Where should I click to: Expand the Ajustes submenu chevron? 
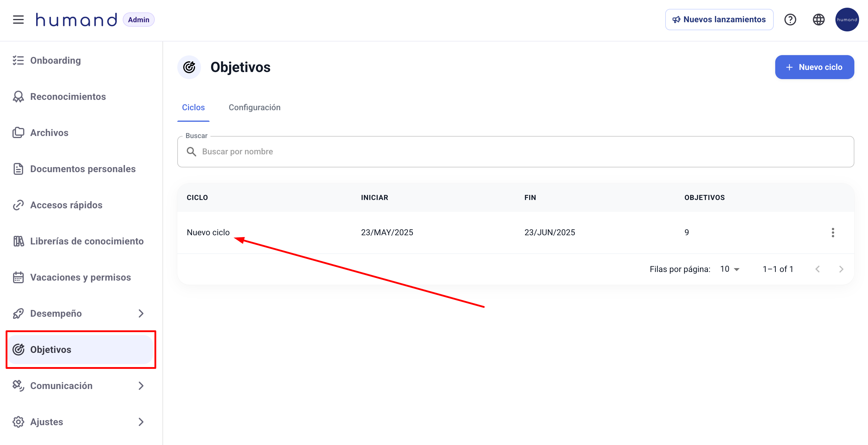[141, 422]
